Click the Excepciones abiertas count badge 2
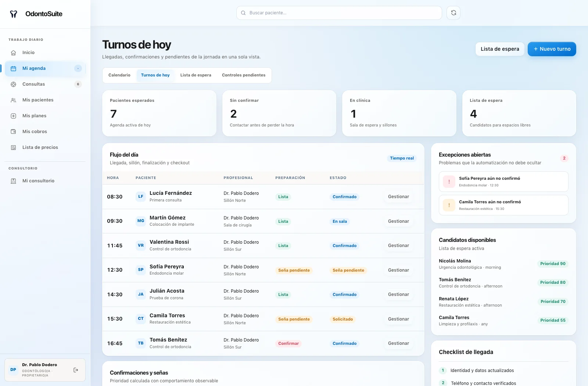 point(564,158)
